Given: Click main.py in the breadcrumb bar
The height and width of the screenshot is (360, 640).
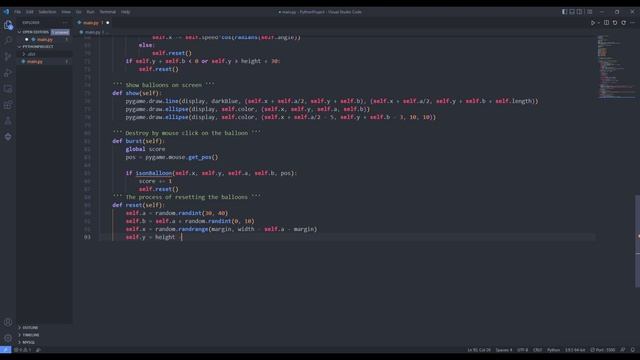Looking at the screenshot, I should 92,32.
